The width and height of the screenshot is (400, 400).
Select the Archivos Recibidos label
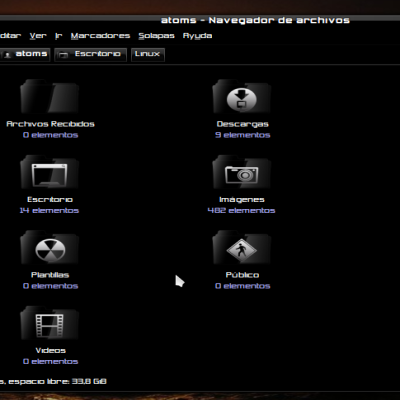50,124
